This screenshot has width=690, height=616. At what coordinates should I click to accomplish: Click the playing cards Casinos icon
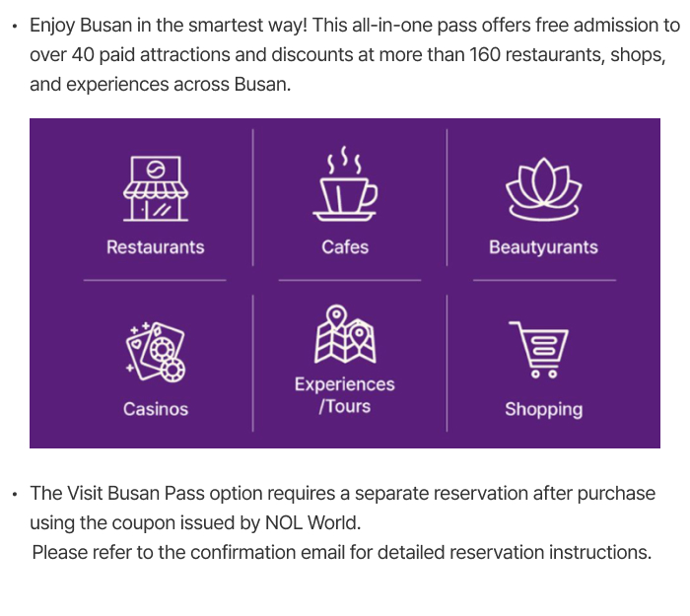[156, 351]
